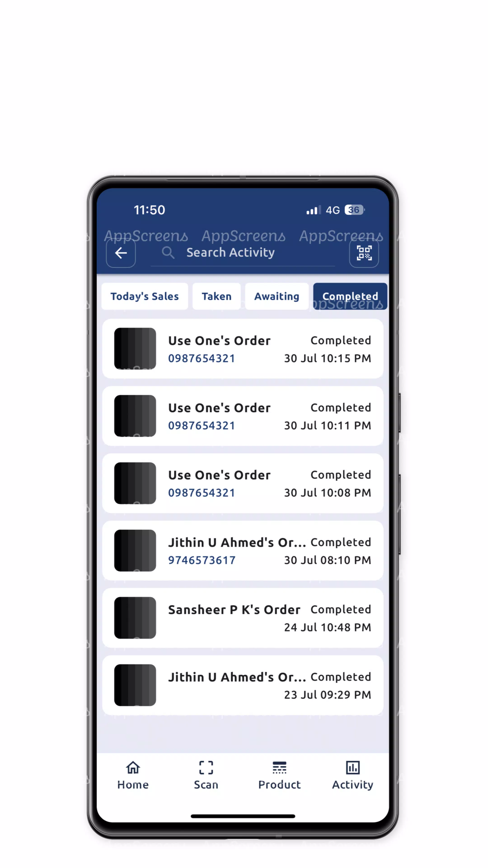Tap phone number link 9746573617

coord(201,560)
